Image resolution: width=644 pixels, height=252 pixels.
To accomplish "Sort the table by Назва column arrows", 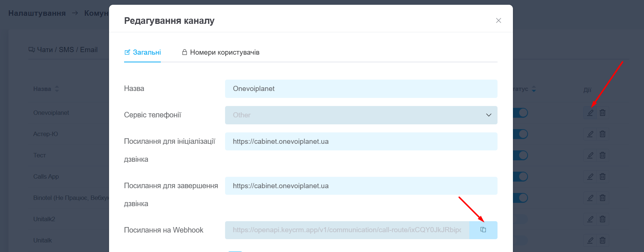I will (57, 89).
